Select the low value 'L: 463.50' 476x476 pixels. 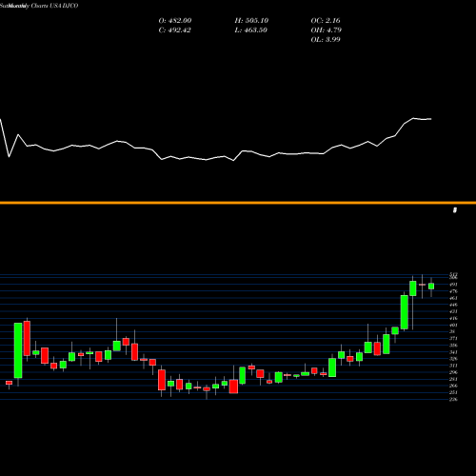coord(250,30)
